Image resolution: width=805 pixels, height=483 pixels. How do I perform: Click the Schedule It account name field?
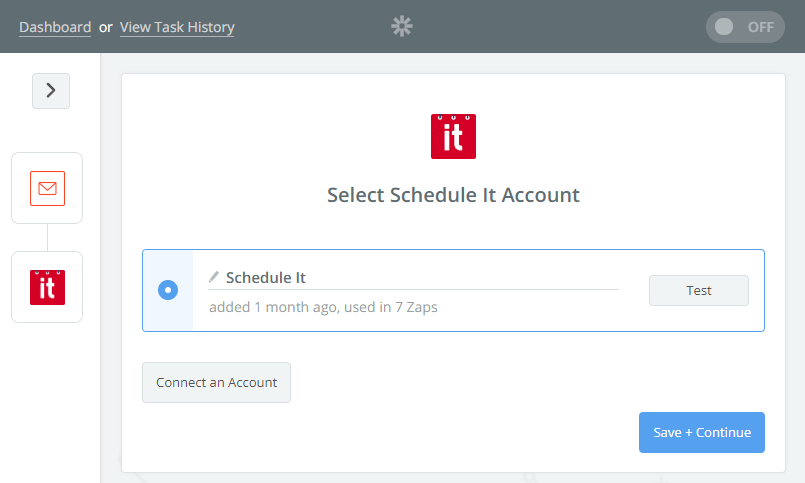click(413, 278)
